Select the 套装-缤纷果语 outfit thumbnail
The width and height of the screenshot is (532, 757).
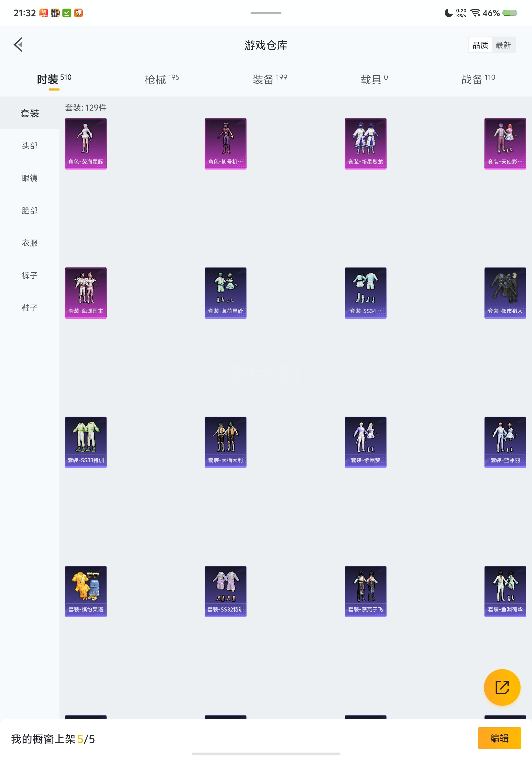86,591
